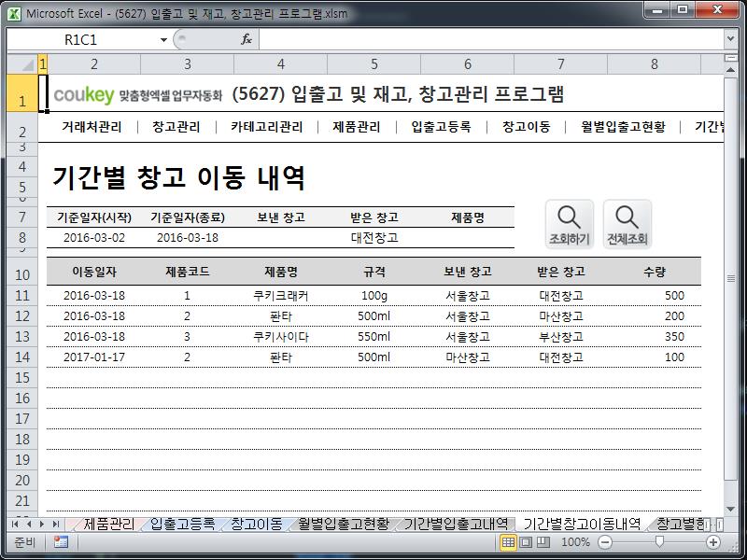Click zoom in plus button
747x560 pixels.
[713, 542]
